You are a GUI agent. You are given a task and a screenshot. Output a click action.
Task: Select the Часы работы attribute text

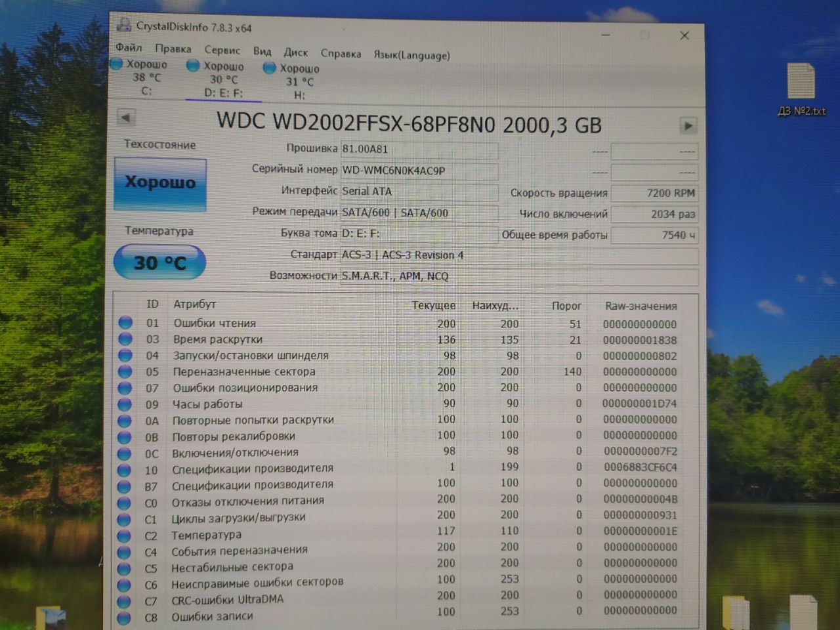click(207, 404)
